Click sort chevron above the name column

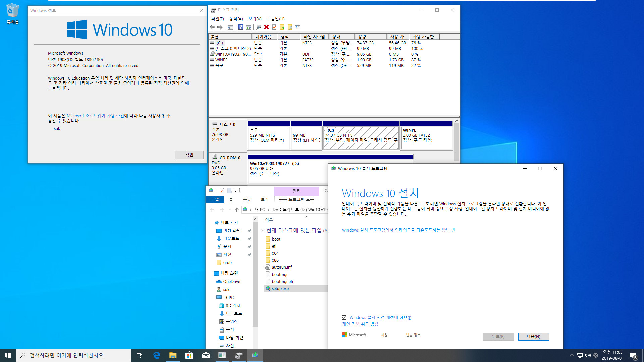coord(307,217)
